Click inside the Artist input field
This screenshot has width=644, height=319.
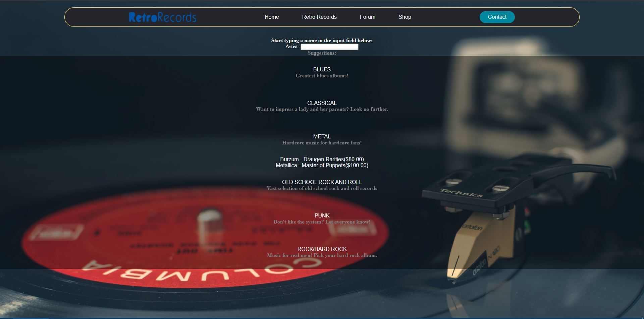[329, 47]
